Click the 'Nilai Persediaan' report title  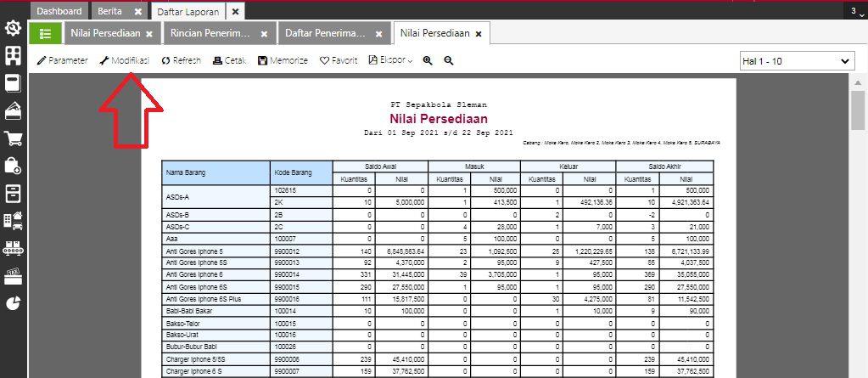pos(439,119)
